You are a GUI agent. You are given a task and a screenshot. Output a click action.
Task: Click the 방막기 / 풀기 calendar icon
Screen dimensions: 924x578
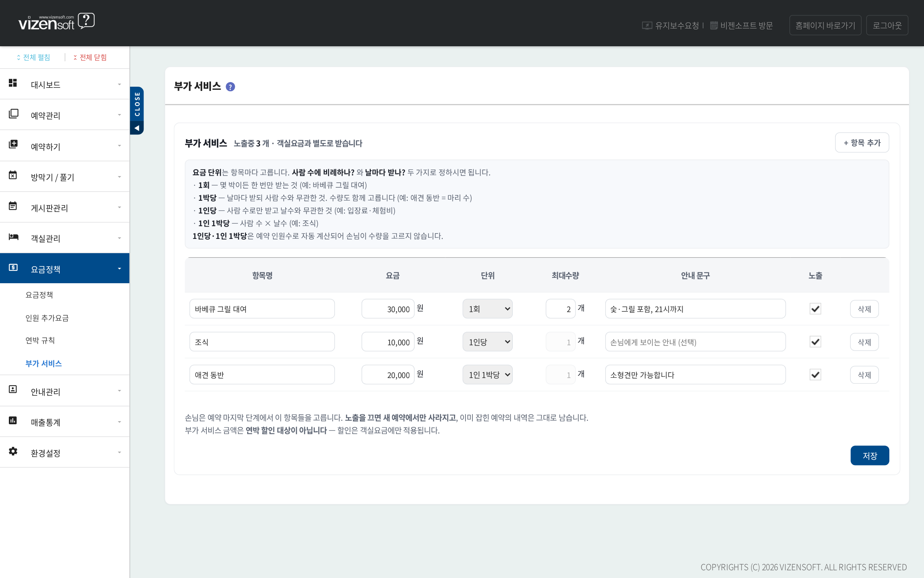point(13,175)
